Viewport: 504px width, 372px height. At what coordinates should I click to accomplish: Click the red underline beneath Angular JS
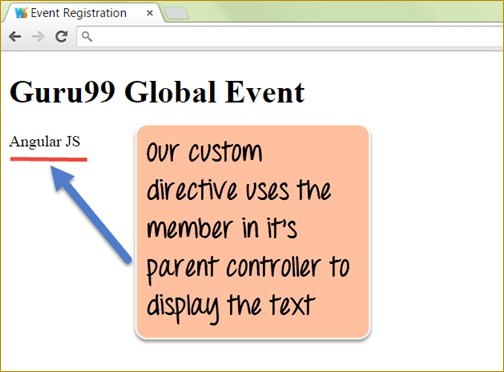[x=49, y=159]
